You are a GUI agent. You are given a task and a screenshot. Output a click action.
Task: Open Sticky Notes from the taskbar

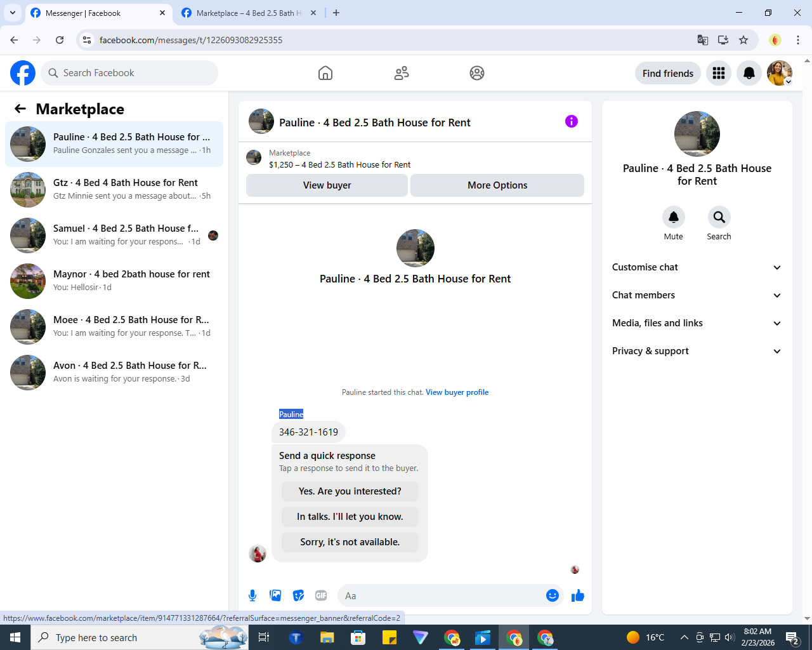coord(390,637)
